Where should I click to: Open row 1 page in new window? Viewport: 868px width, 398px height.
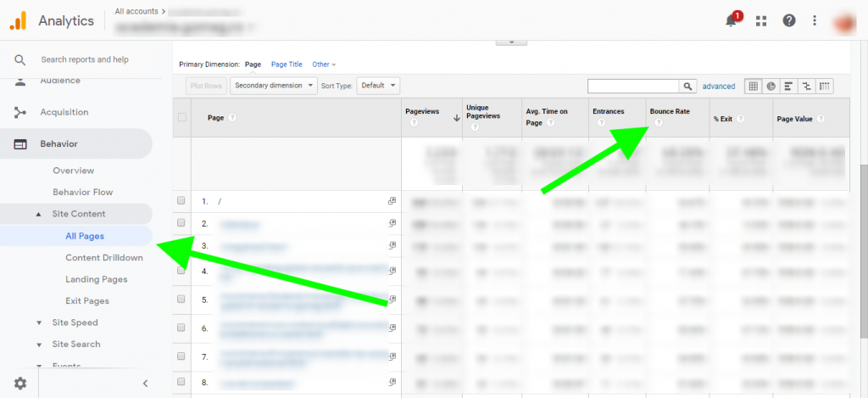click(392, 202)
